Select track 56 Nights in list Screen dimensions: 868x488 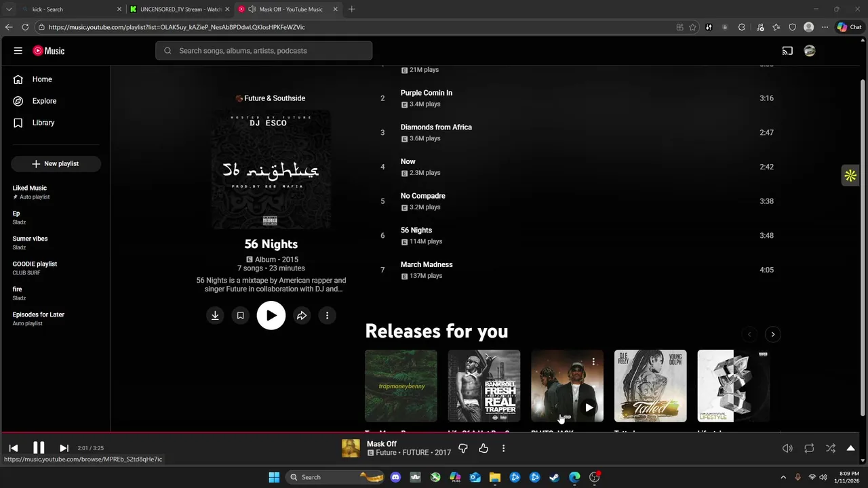pyautogui.click(x=416, y=230)
